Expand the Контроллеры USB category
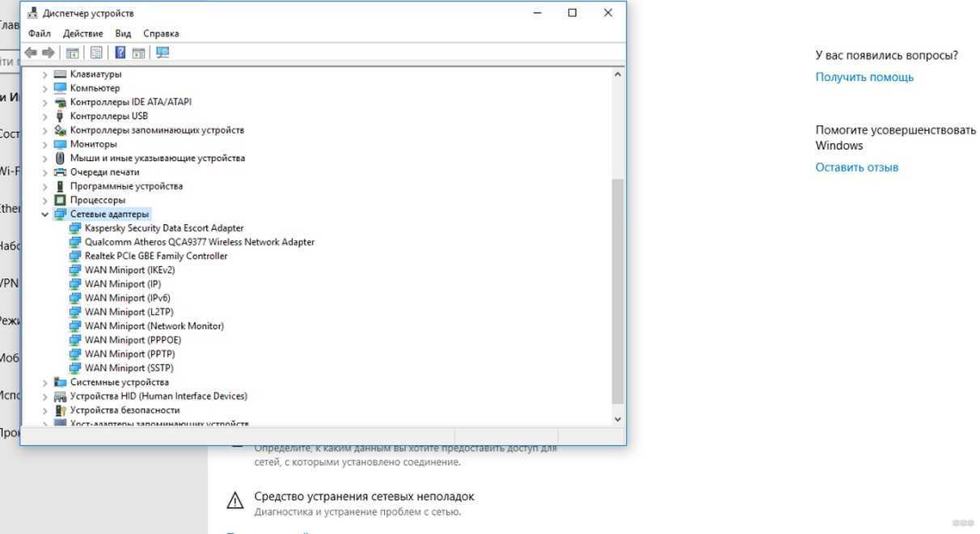The height and width of the screenshot is (534, 980). [x=45, y=116]
